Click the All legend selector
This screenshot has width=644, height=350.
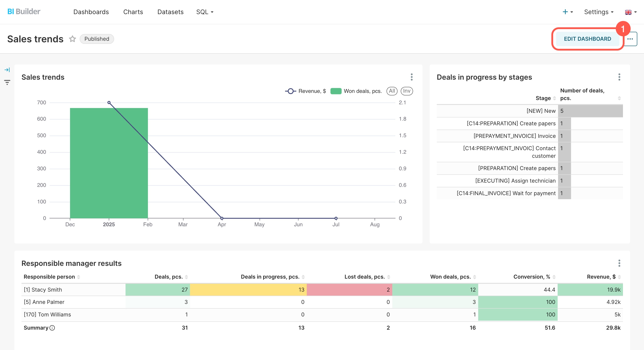[x=392, y=91]
